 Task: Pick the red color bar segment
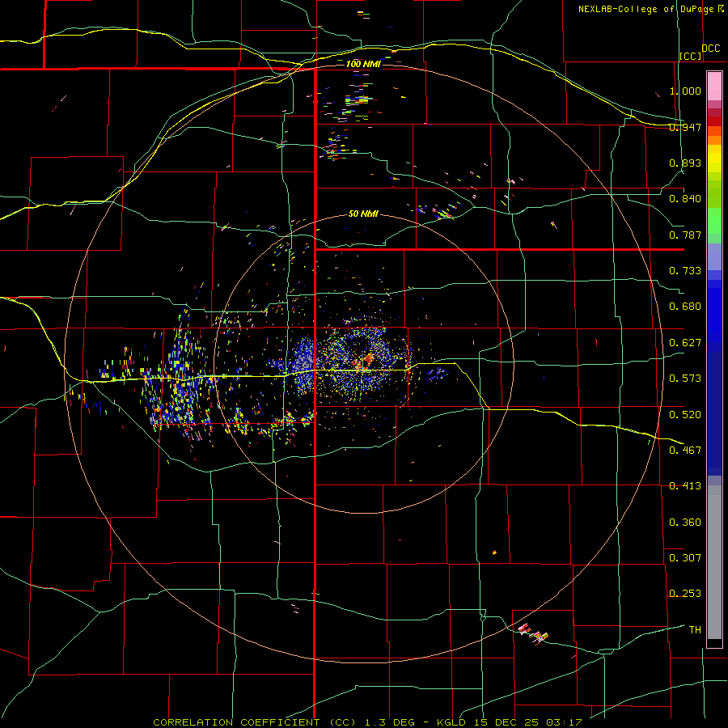click(x=714, y=121)
